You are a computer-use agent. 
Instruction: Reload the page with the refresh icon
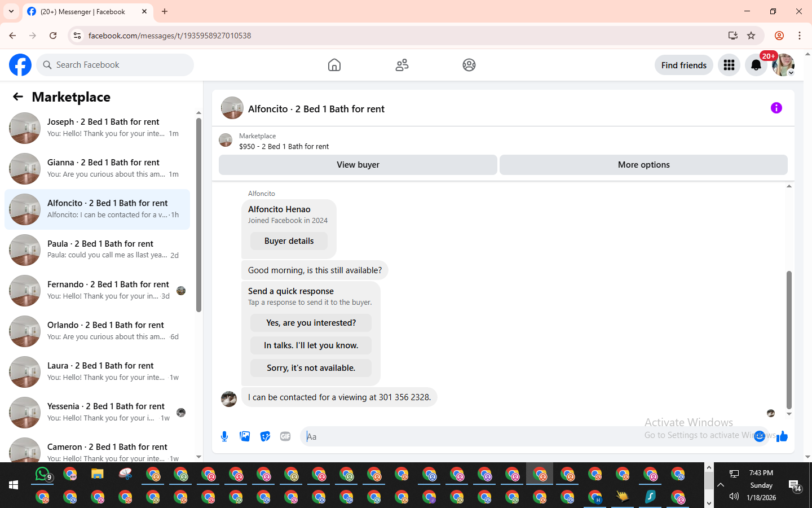[53, 36]
